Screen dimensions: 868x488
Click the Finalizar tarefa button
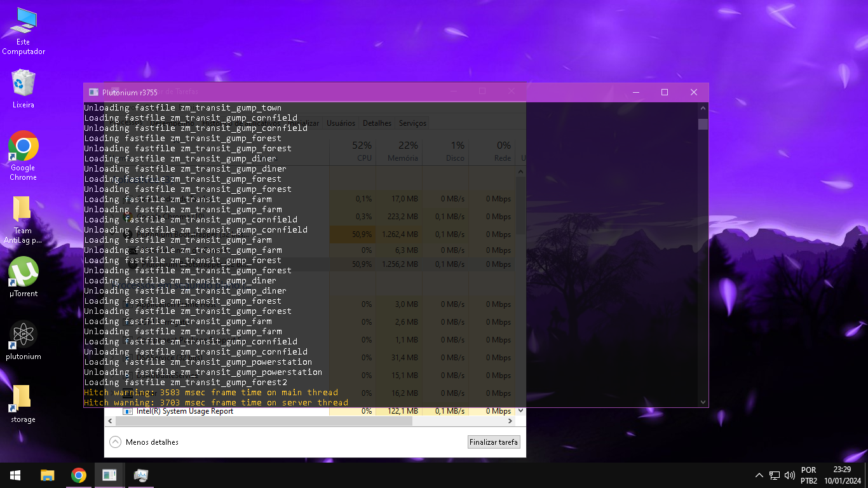(x=494, y=442)
